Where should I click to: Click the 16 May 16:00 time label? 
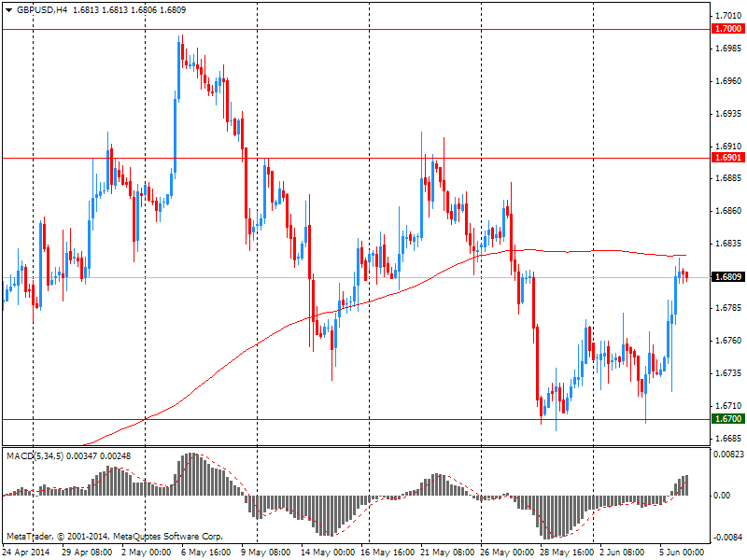388,553
